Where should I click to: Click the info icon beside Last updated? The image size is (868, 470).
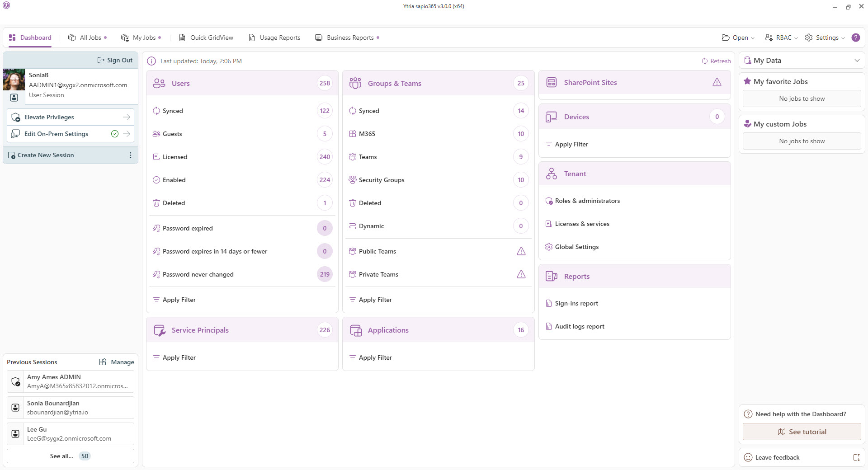pos(151,61)
